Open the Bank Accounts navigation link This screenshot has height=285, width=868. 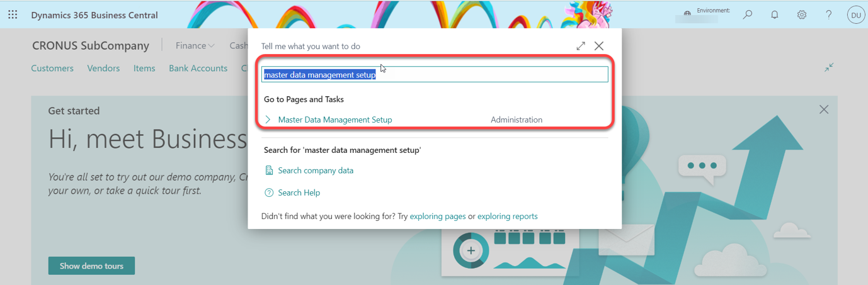coord(198,68)
